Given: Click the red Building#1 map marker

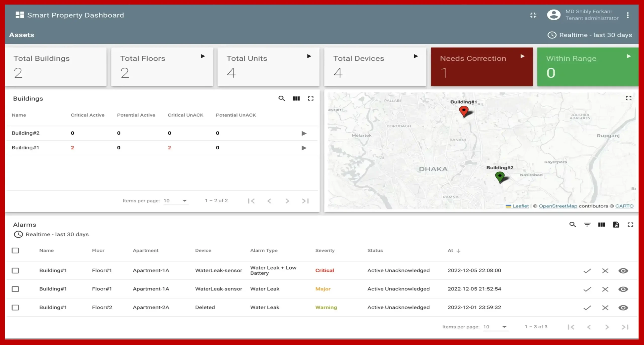Looking at the screenshot, I should point(464,111).
